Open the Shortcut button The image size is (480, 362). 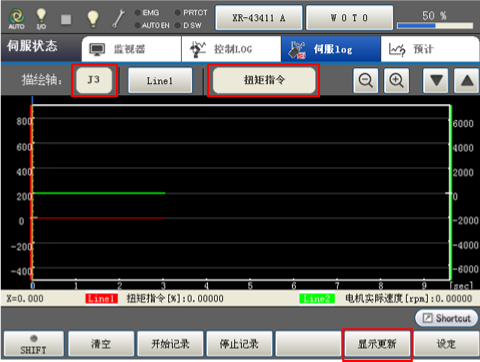tap(446, 318)
